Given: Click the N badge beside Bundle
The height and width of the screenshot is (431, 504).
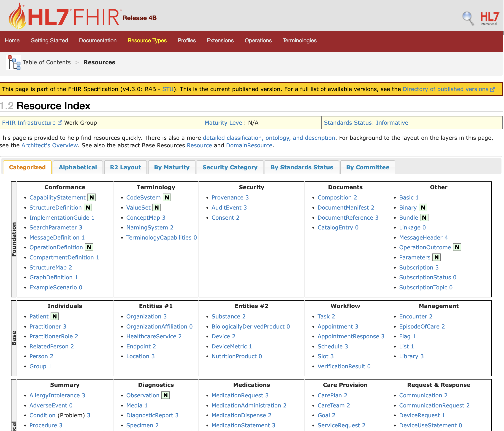Looking at the screenshot, I should (424, 218).
